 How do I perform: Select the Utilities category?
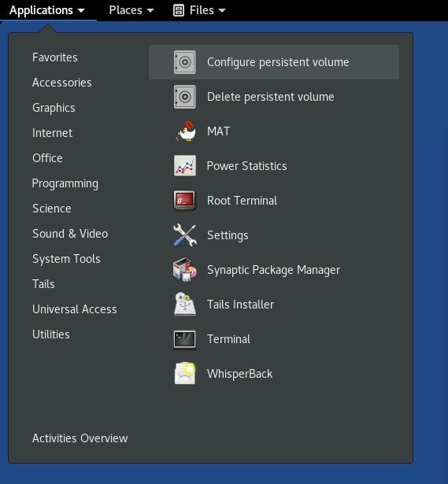pos(51,334)
